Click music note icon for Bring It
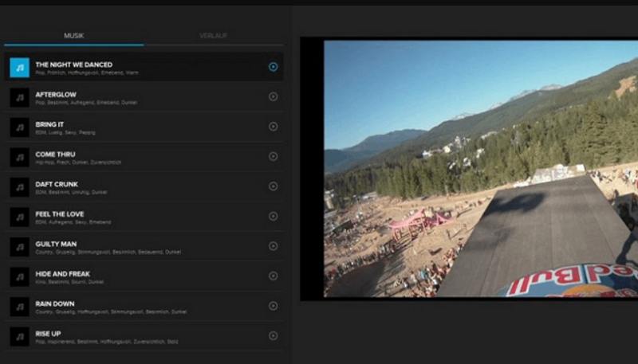638x364 pixels. pyautogui.click(x=19, y=127)
